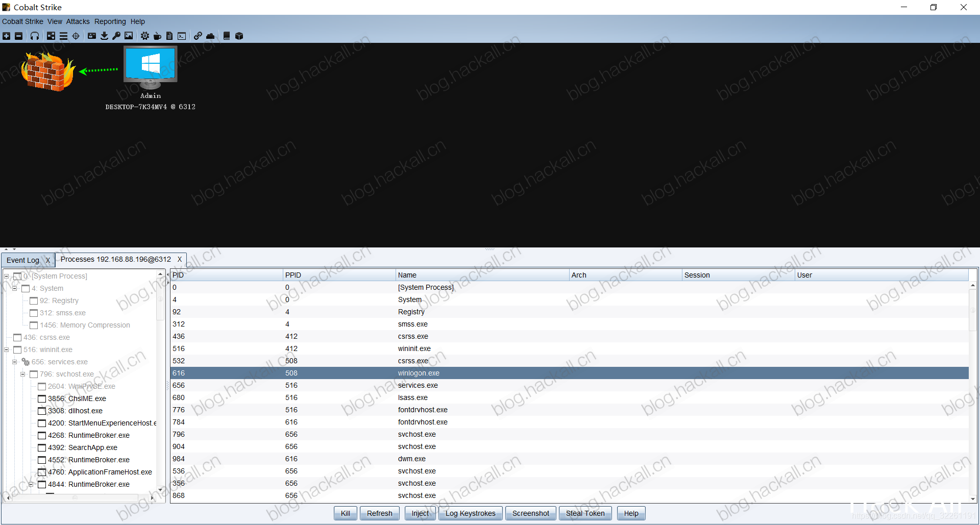
Task: Open the Help book icon in toolbar
Action: [227, 36]
